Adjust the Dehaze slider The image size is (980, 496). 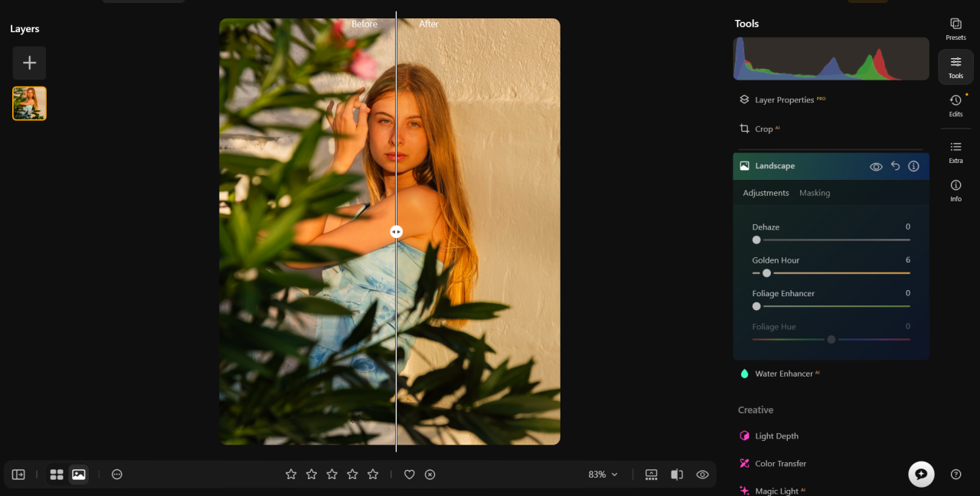831,240
